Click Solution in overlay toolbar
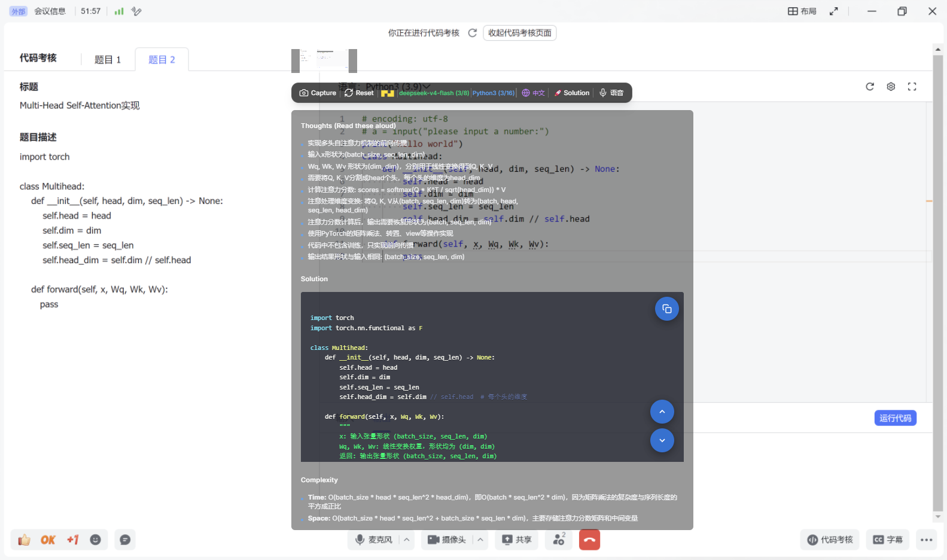Screen dimensions: 947x560 pyautogui.click(x=571, y=93)
